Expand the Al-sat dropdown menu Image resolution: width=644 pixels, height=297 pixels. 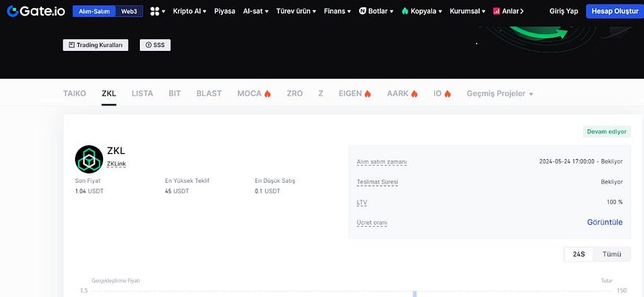click(255, 11)
